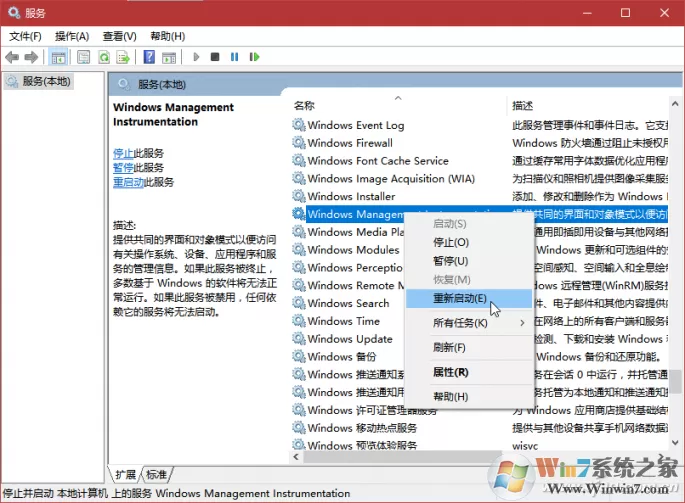Open the 帮助(H) menu
The image size is (685, 503).
point(167,36)
